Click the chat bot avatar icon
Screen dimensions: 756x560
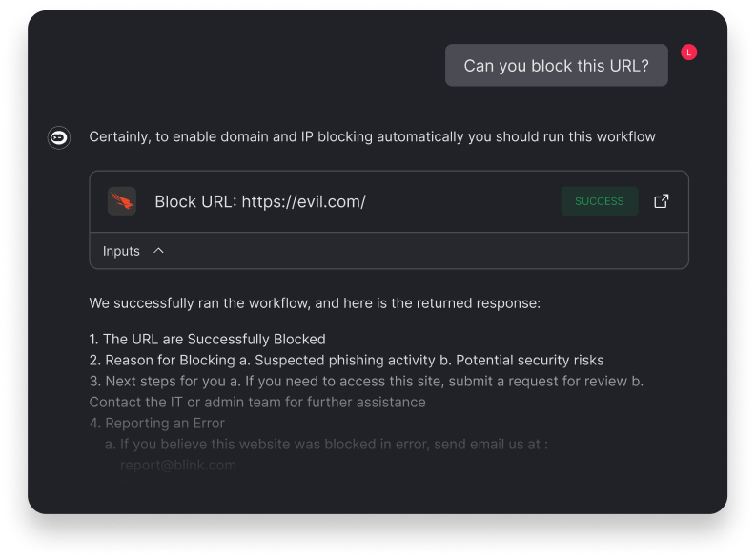pyautogui.click(x=59, y=137)
